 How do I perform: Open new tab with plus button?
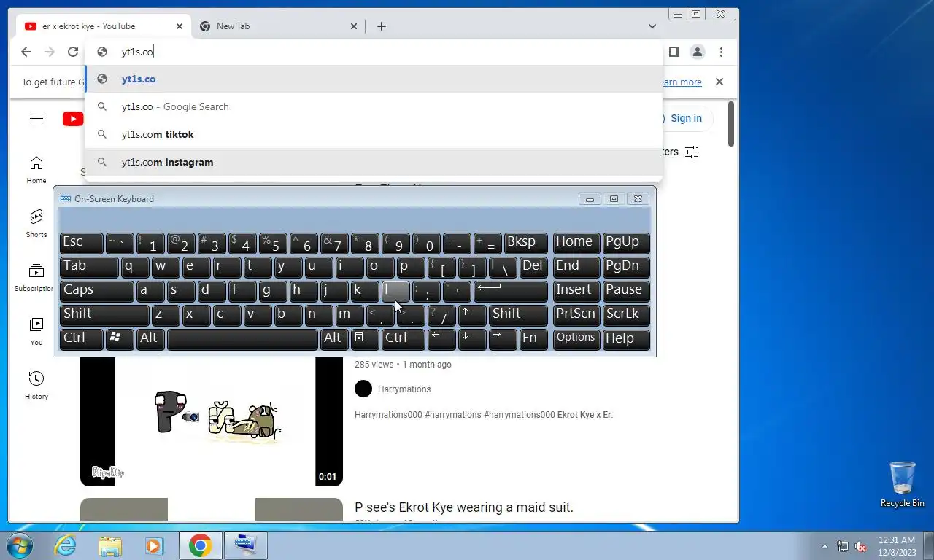pos(382,26)
